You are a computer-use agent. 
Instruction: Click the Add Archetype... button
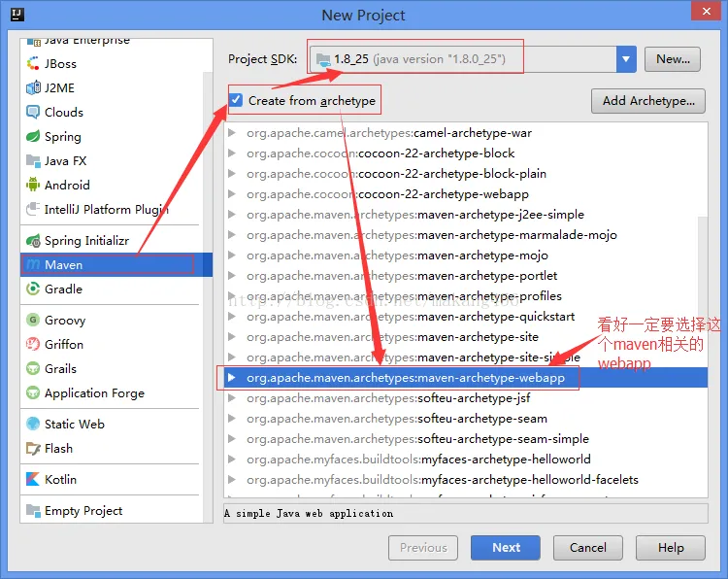pos(648,101)
